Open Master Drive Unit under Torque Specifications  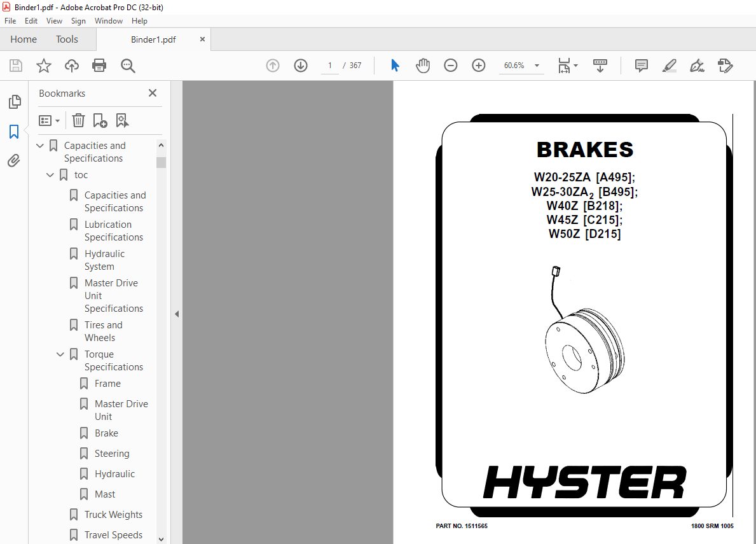coord(121,410)
